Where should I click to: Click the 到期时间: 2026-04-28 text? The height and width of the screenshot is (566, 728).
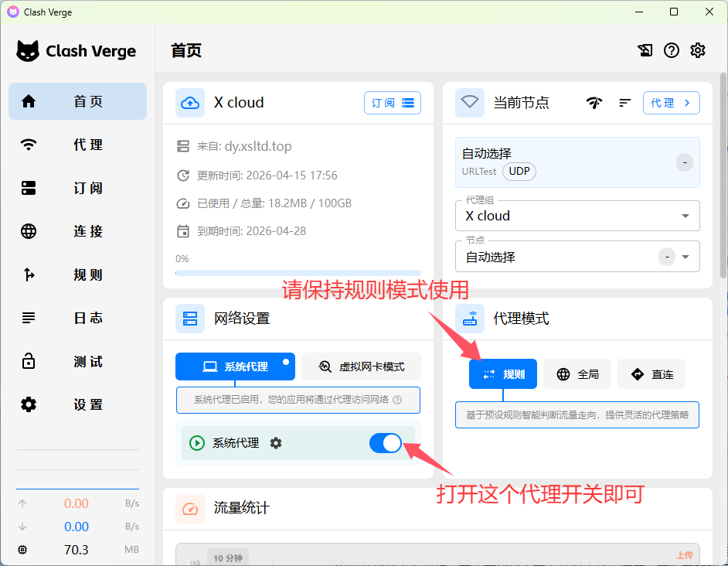(x=252, y=231)
